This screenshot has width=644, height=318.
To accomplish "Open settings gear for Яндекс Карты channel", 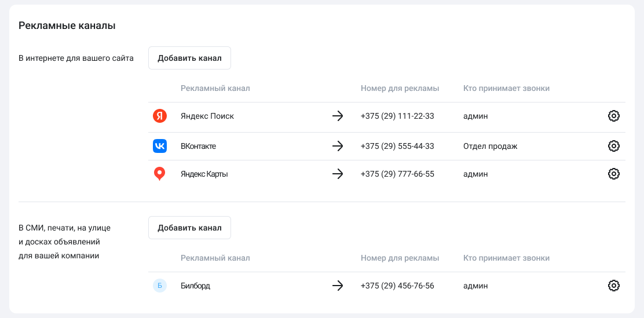I will point(614,174).
